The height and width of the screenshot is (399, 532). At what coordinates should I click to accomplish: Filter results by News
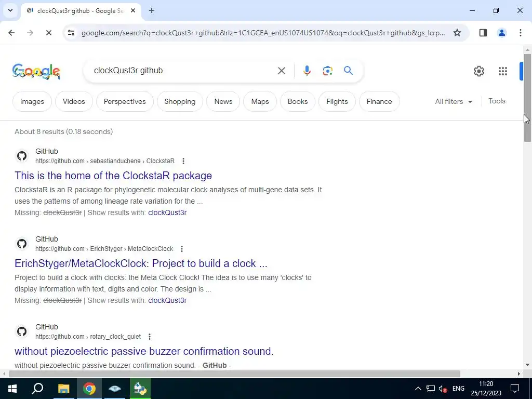pyautogui.click(x=223, y=101)
